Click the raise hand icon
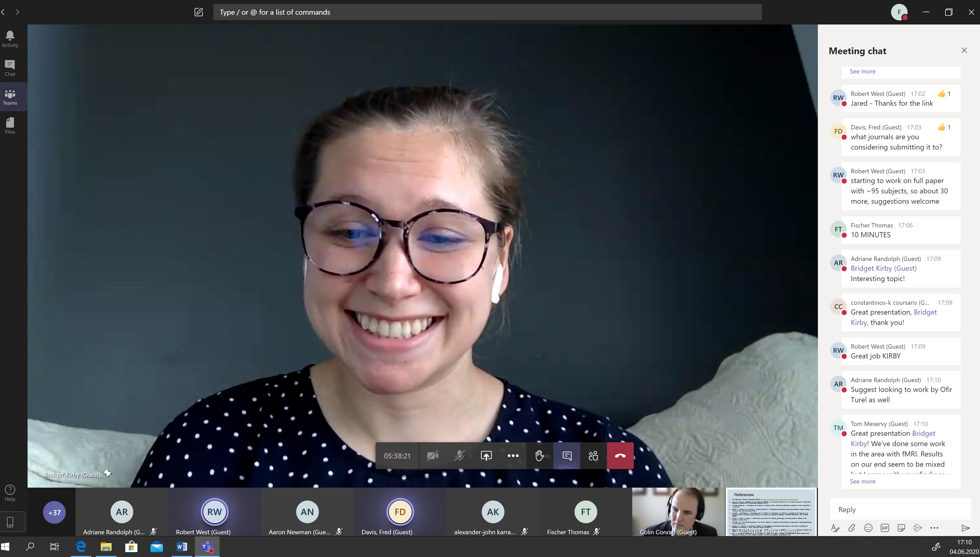Viewport: 980px width, 557px height. pyautogui.click(x=539, y=456)
